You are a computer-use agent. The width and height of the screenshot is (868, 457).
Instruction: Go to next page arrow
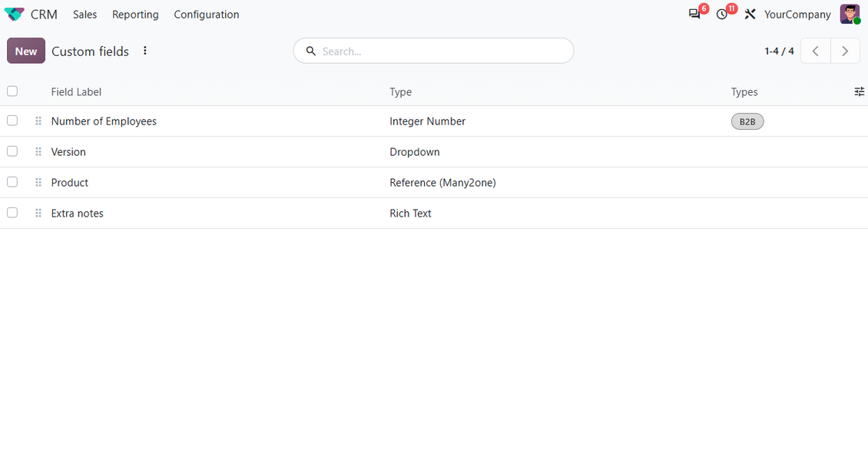pos(845,51)
